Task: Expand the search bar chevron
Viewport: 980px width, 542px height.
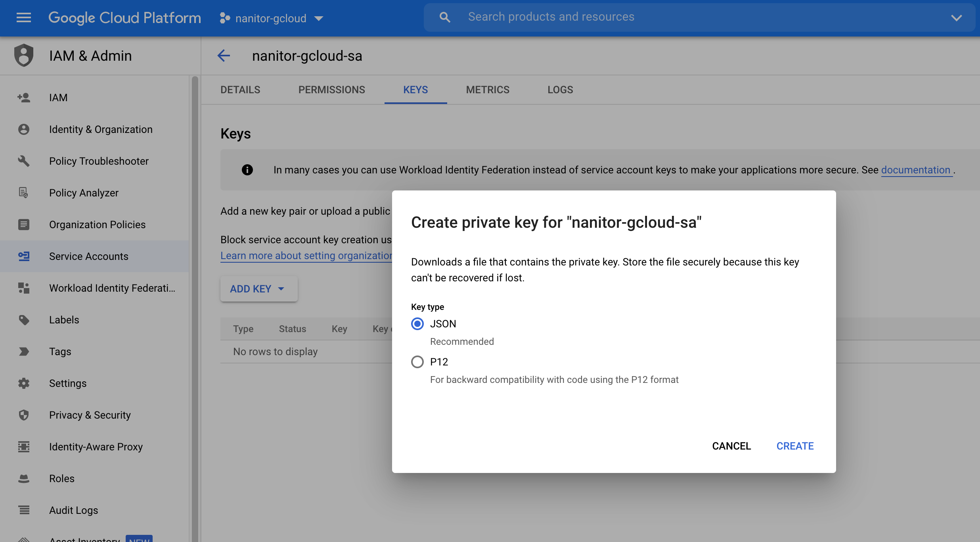Action: tap(956, 18)
